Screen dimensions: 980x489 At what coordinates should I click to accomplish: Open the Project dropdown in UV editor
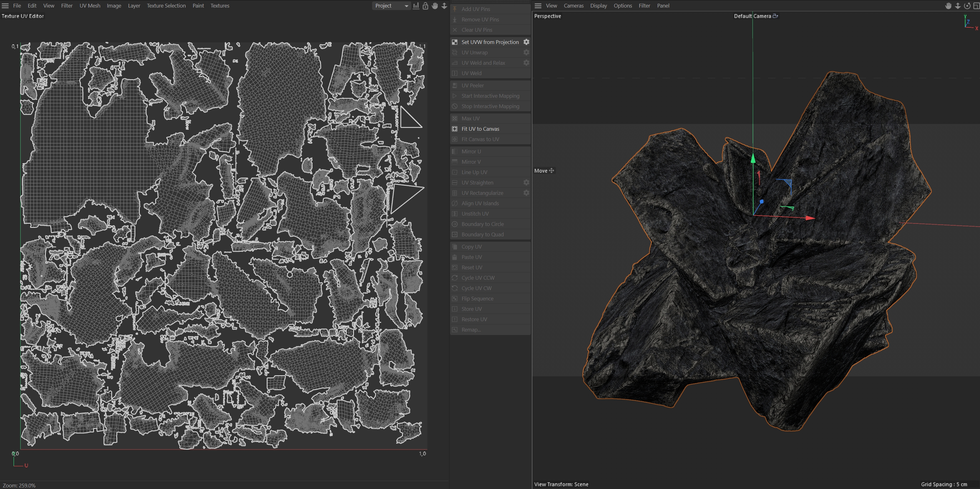[x=391, y=6]
